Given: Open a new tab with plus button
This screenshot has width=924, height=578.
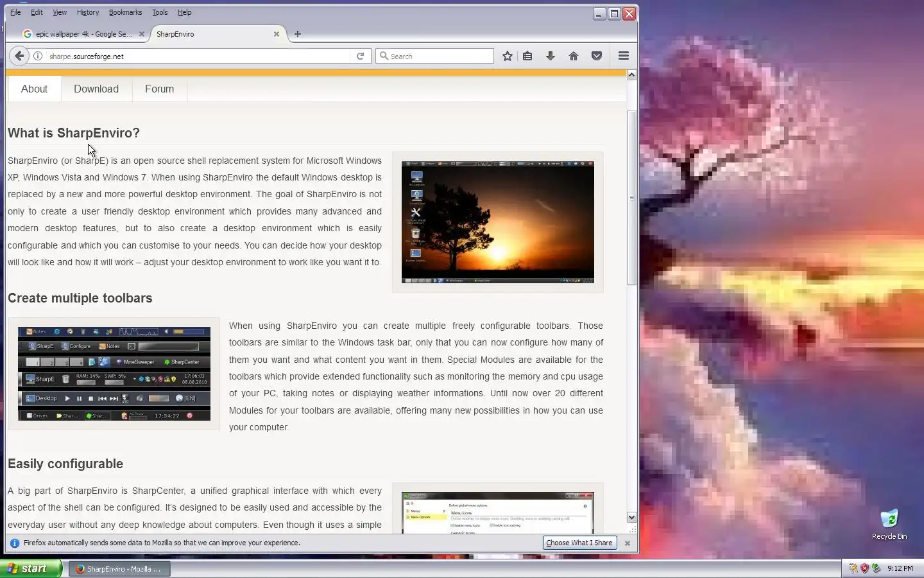Looking at the screenshot, I should 297,34.
